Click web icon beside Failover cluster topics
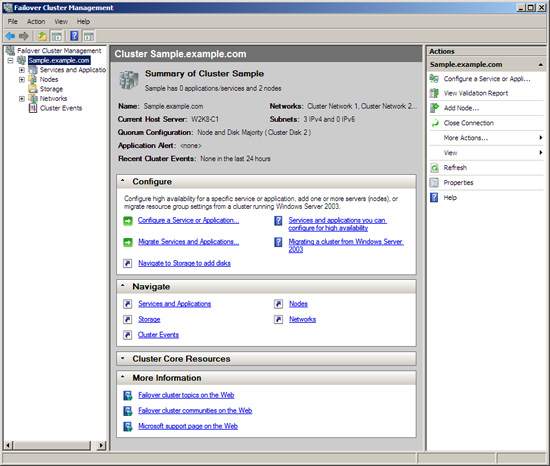Viewport: 550px width, 466px height. coord(128,396)
